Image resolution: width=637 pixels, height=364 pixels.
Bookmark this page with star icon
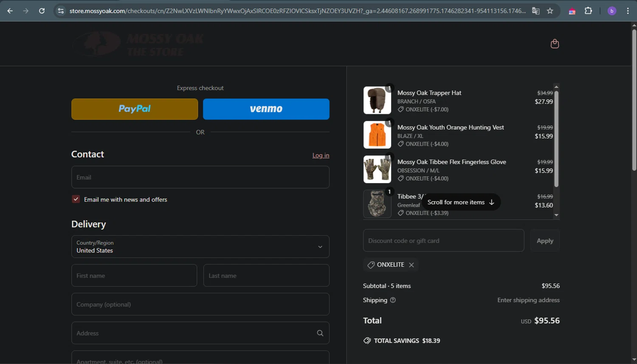[x=550, y=11]
